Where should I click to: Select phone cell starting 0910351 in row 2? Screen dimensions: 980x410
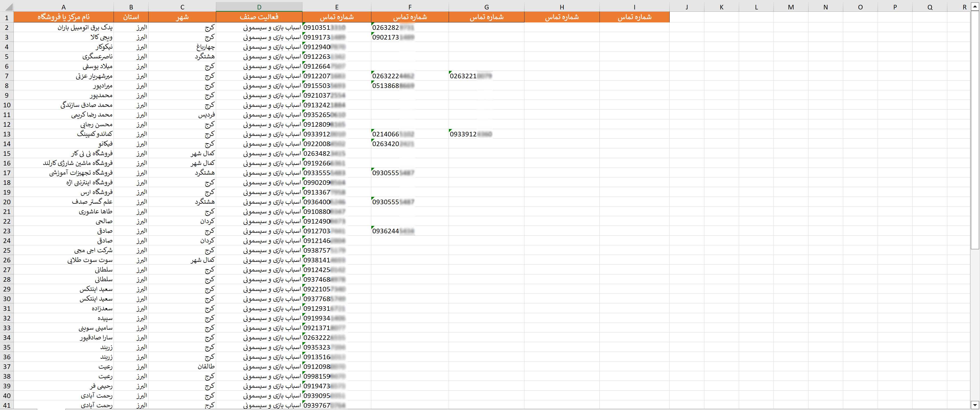click(x=337, y=27)
